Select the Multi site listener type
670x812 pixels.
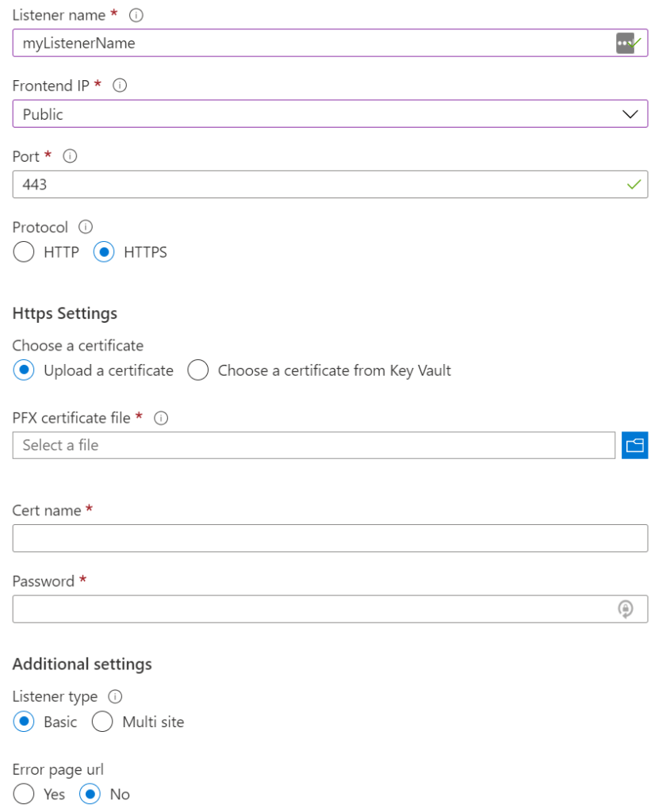102,722
